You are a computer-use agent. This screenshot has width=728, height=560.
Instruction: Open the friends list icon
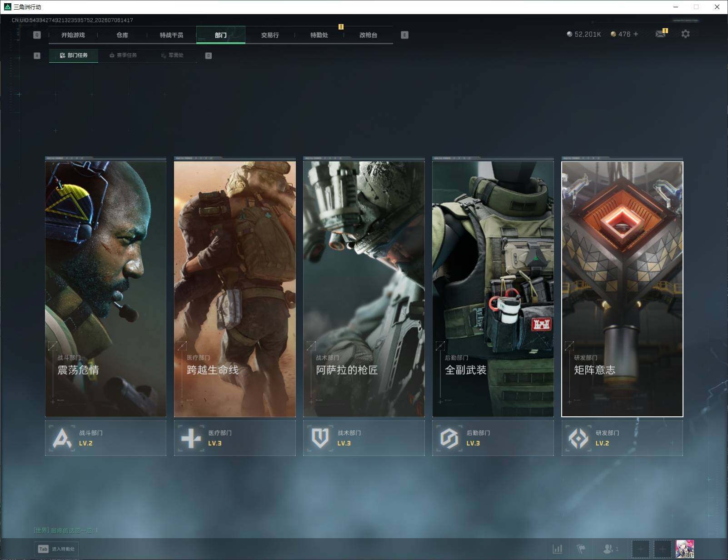point(610,549)
